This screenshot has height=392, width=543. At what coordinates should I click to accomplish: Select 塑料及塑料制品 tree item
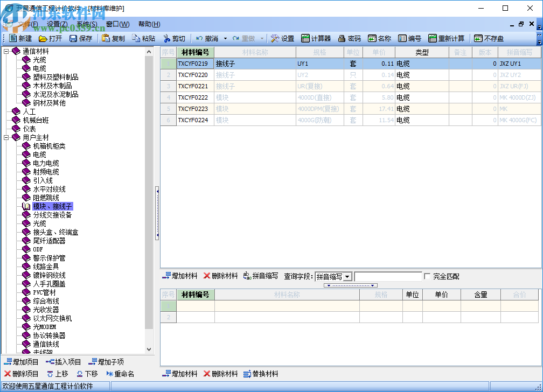tap(55, 77)
